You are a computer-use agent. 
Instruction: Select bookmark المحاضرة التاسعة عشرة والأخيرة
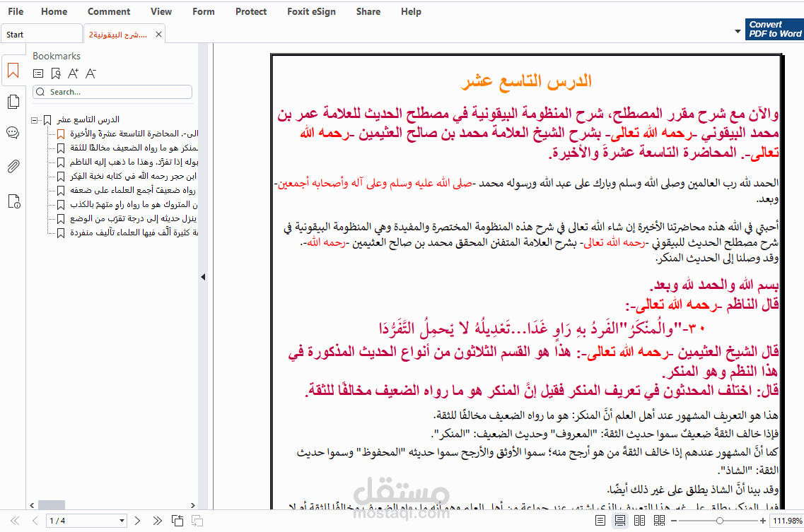click(134, 134)
